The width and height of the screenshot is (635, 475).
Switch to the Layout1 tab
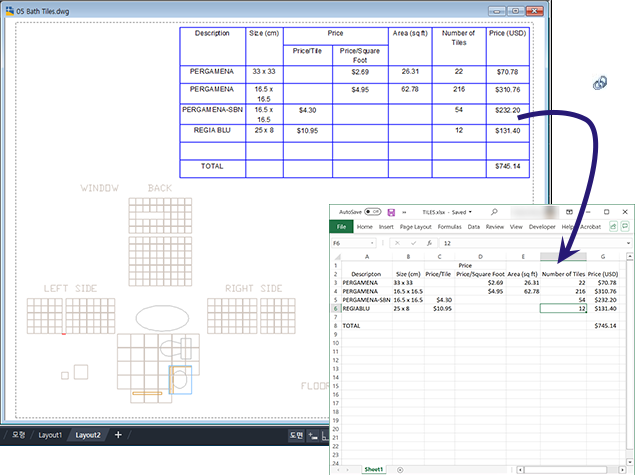click(x=50, y=435)
